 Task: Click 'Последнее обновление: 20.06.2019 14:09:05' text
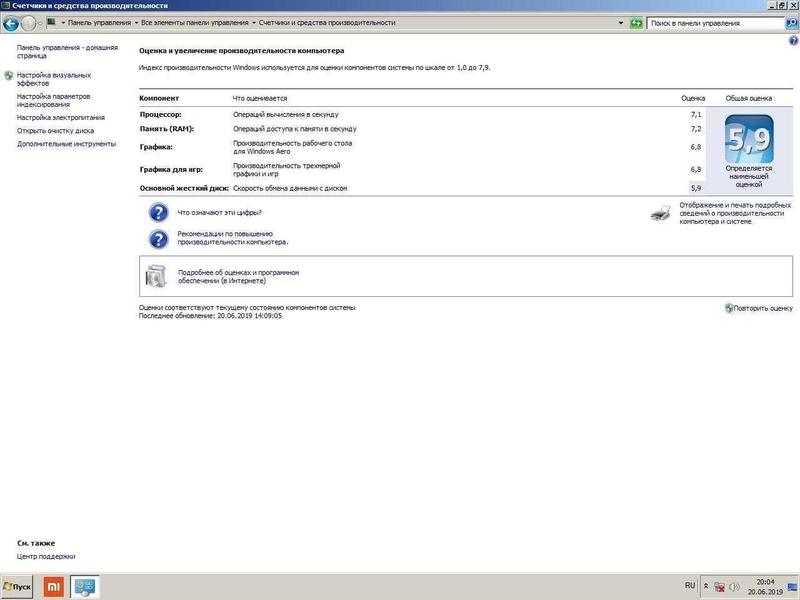(x=210, y=316)
